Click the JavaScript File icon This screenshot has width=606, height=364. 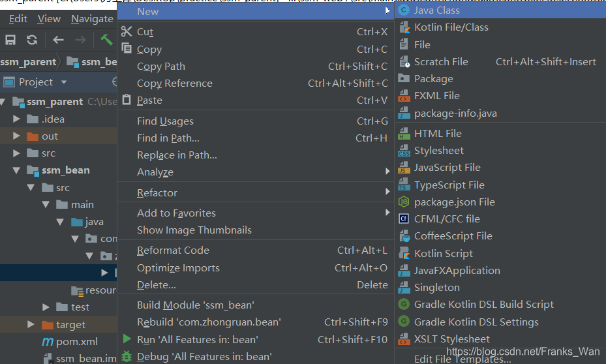click(404, 167)
